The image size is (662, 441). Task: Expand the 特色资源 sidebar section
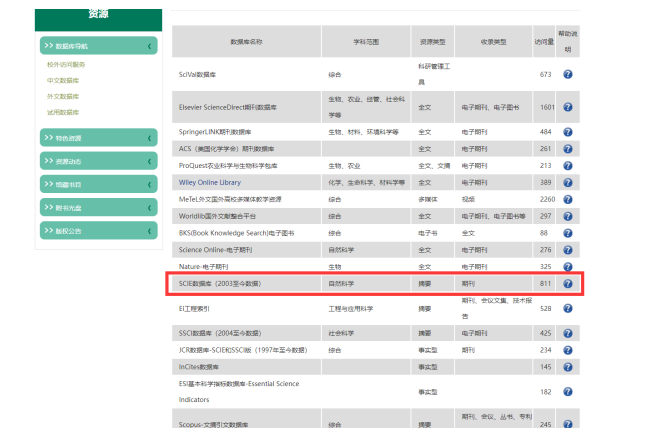[x=98, y=138]
